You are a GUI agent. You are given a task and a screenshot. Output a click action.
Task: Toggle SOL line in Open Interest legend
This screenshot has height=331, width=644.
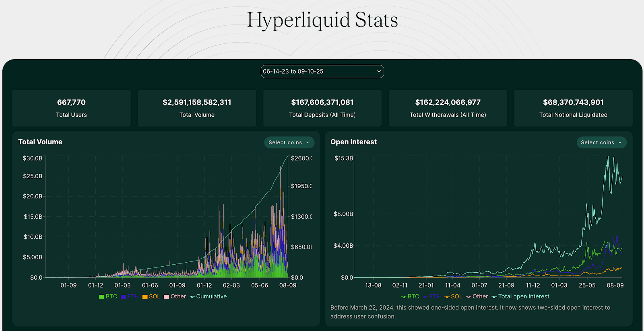click(453, 296)
